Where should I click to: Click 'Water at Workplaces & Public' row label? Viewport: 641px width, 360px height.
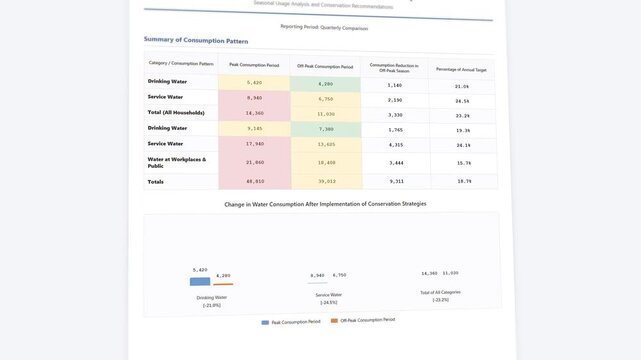177,163
